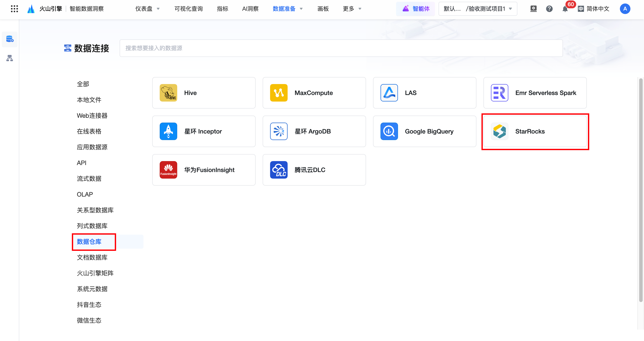Open the project selector 验收测试项目1 dropdown
Viewport: 644px width, 341px height.
478,9
